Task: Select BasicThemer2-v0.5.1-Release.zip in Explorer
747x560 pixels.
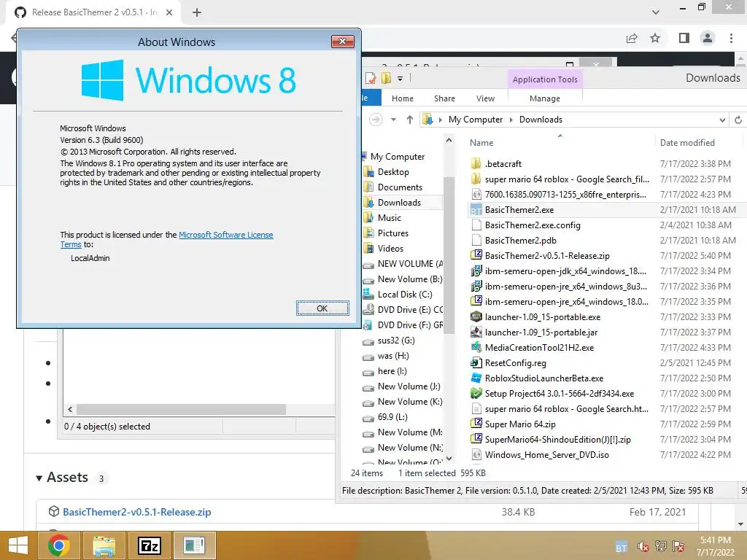Action: tap(547, 256)
